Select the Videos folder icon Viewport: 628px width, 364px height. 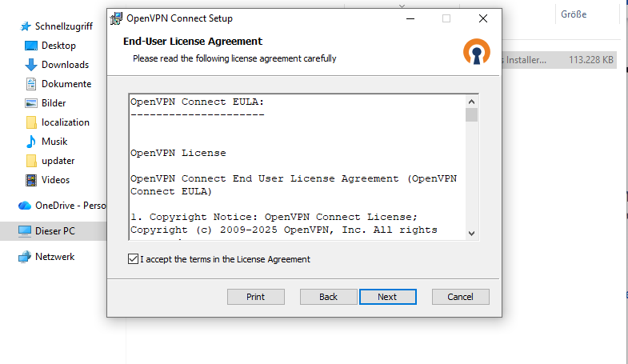tap(31, 180)
